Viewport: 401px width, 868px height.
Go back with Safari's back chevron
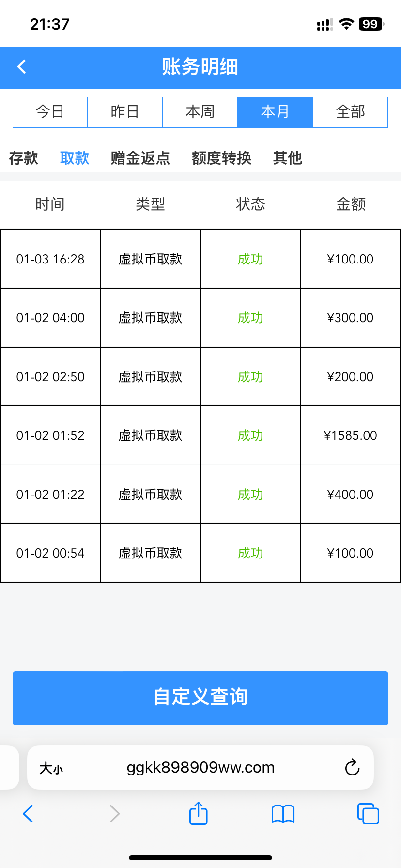28,814
